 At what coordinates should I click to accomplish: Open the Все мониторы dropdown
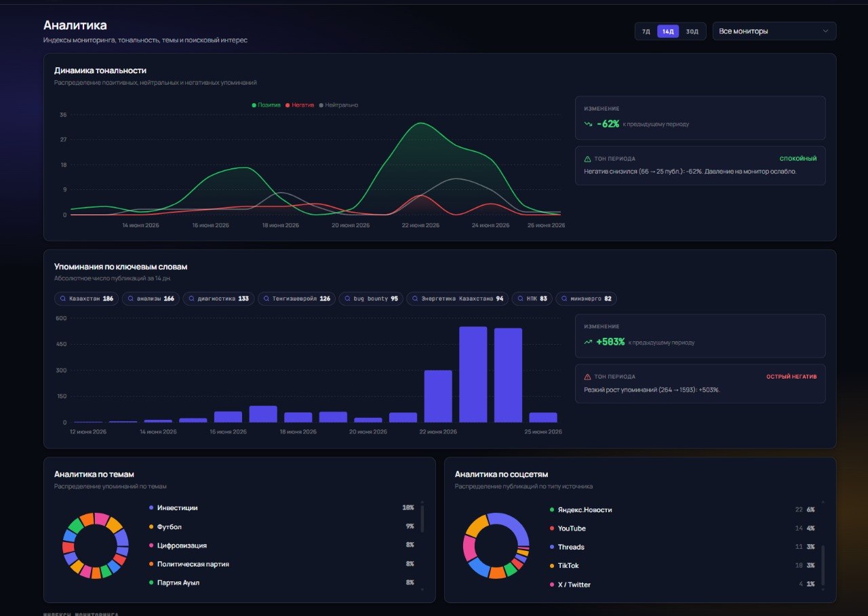(x=774, y=31)
